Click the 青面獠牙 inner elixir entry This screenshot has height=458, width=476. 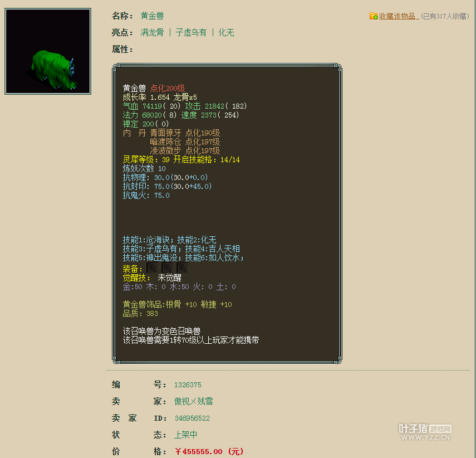click(165, 133)
